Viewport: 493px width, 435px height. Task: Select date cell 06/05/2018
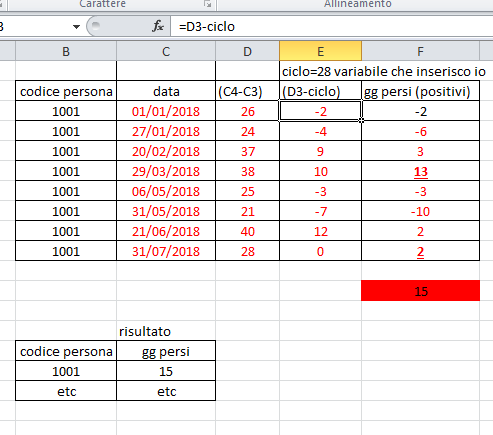click(166, 191)
